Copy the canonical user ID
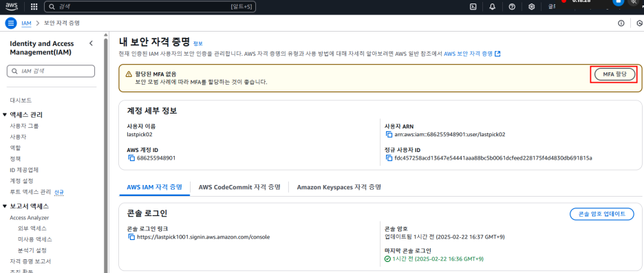This screenshot has height=273, width=644. (389, 157)
